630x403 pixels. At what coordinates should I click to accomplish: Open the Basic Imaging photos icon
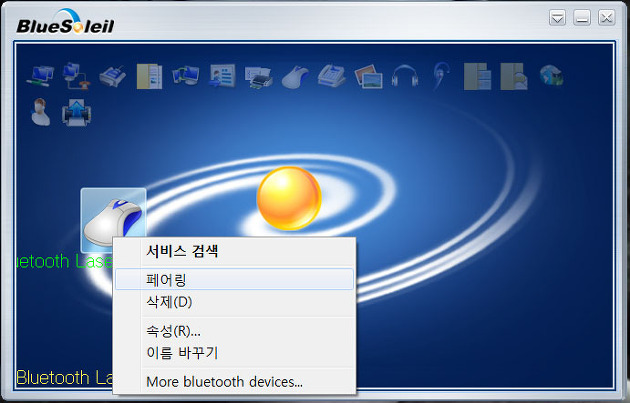point(368,76)
